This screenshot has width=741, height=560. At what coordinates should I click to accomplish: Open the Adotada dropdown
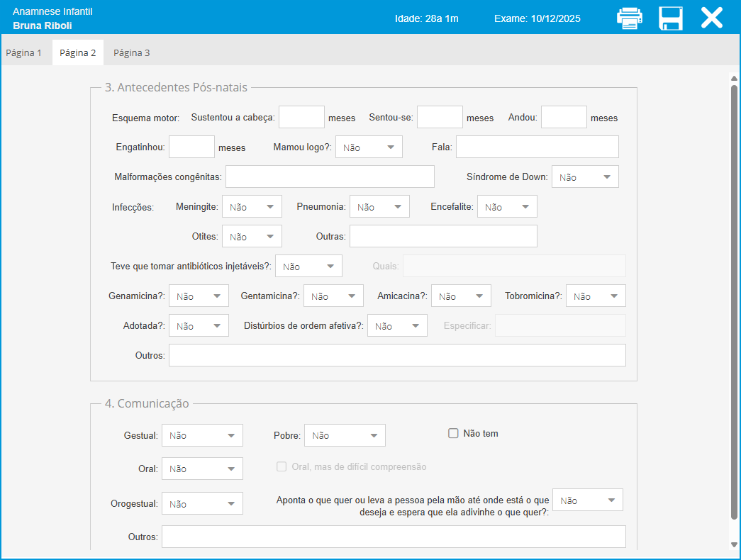pos(199,325)
